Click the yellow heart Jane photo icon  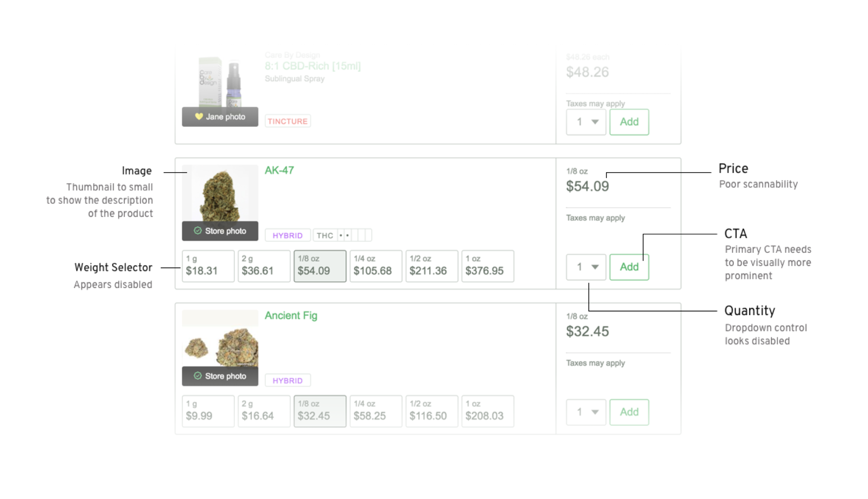point(199,117)
